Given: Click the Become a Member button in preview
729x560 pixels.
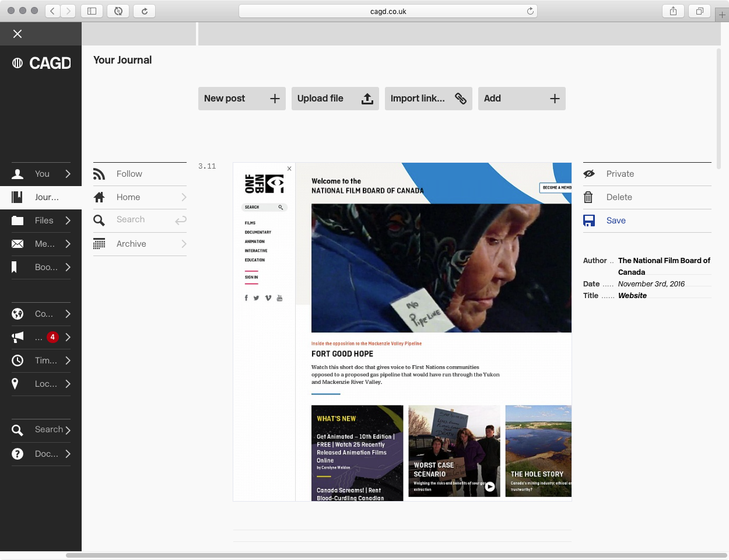Looking at the screenshot, I should click(556, 188).
